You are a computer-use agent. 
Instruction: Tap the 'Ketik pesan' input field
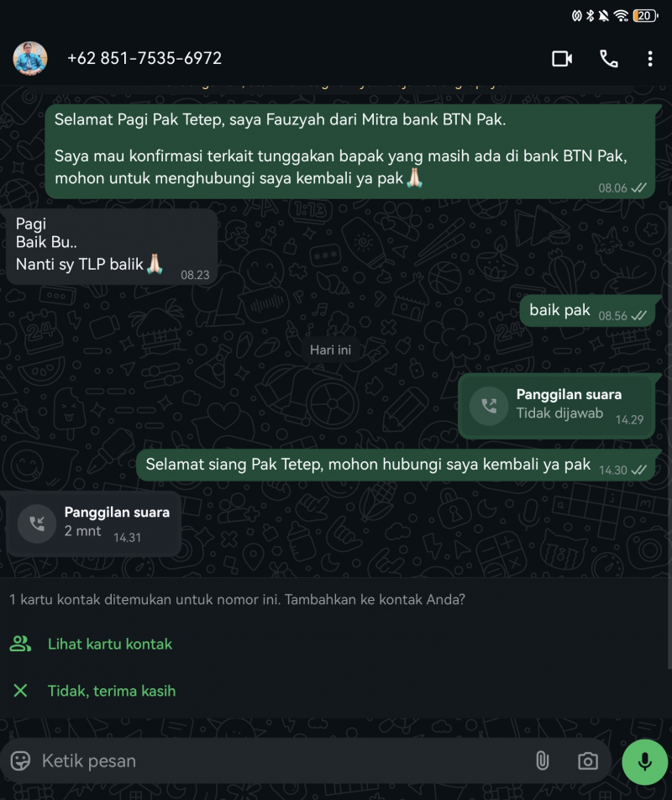coord(252,761)
